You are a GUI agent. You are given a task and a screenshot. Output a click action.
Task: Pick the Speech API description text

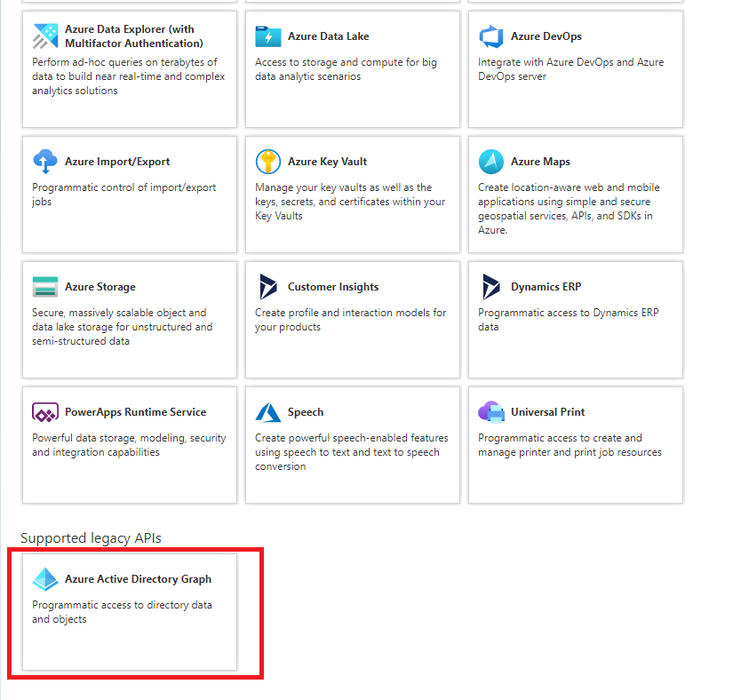[x=351, y=452]
